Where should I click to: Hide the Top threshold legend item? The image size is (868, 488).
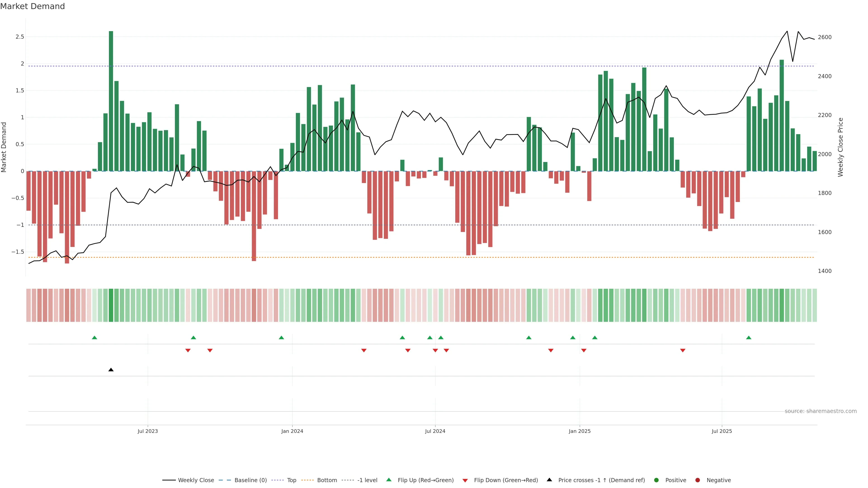291,480
